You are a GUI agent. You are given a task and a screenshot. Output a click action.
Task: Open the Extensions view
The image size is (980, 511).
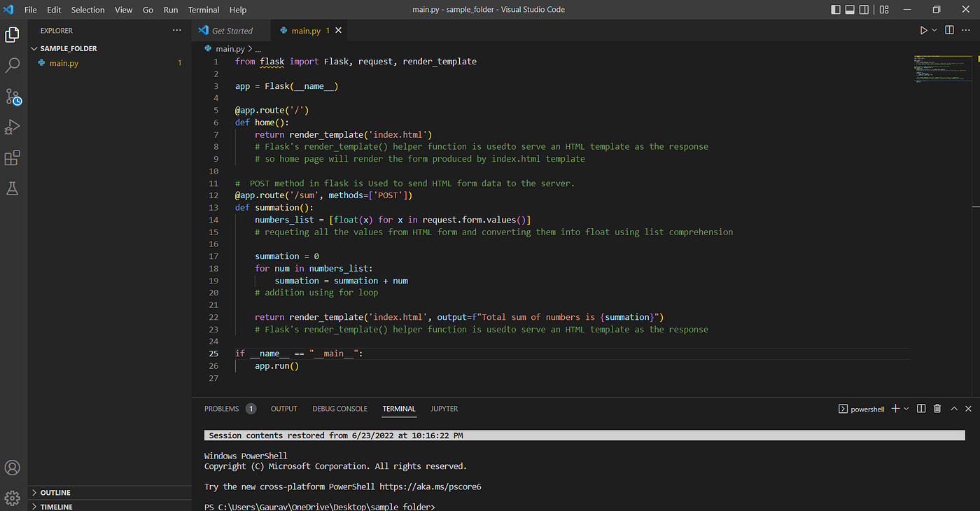coord(13,158)
